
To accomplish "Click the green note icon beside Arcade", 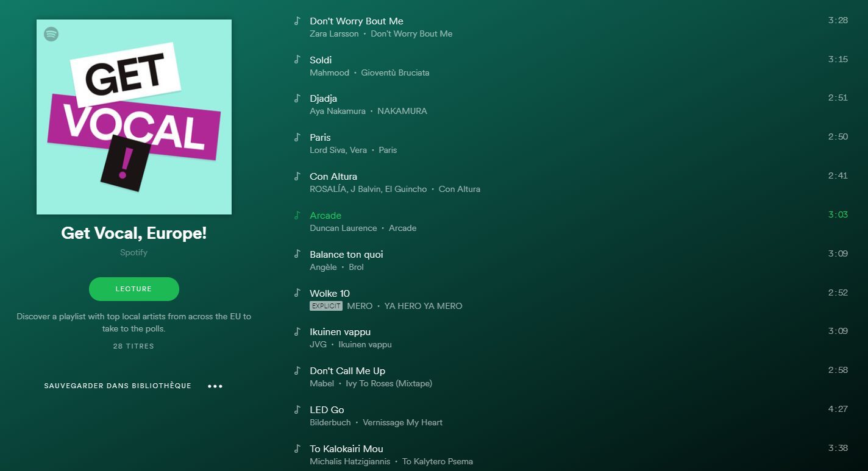I will pyautogui.click(x=297, y=215).
